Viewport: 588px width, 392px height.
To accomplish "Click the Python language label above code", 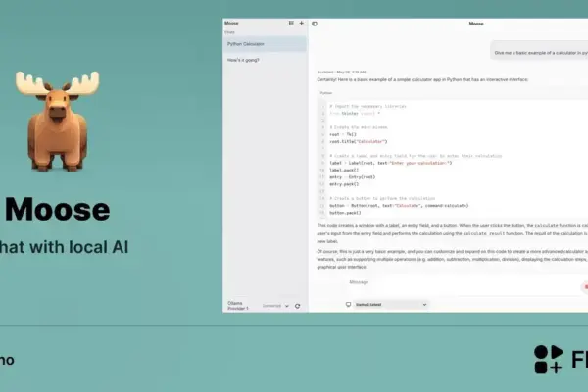I will [x=326, y=93].
